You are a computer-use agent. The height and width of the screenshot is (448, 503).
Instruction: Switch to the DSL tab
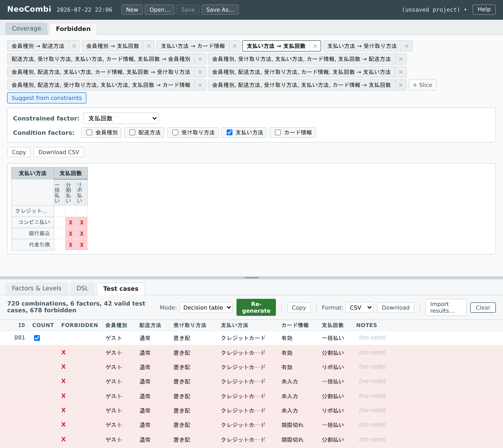pos(82,288)
